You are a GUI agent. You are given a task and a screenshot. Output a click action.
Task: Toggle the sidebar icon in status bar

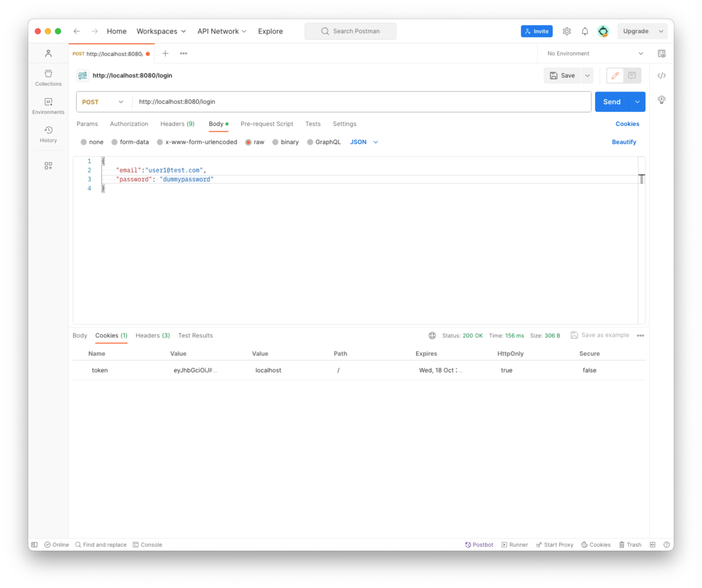point(35,544)
